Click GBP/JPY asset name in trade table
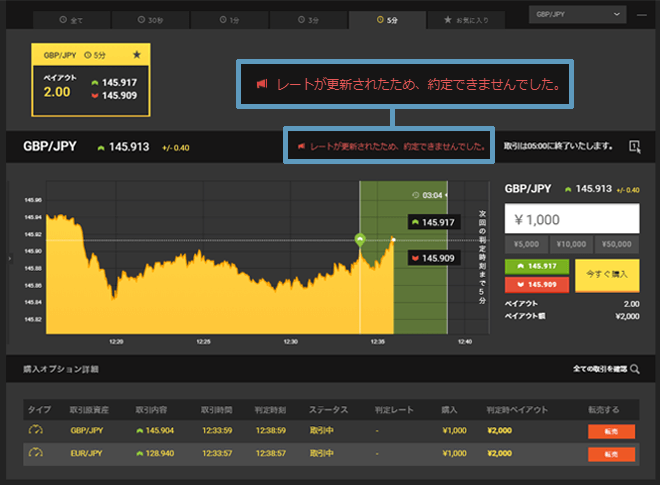The width and height of the screenshot is (660, 485). (87, 431)
